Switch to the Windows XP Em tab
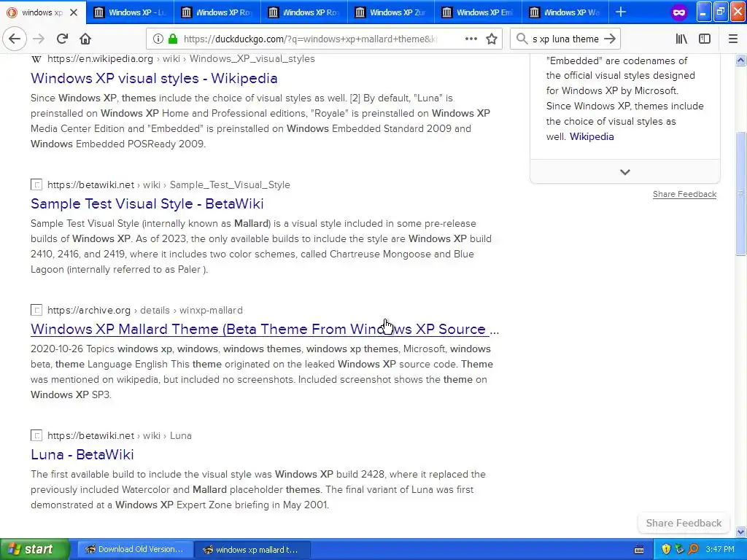747x560 pixels. pyautogui.click(x=479, y=12)
